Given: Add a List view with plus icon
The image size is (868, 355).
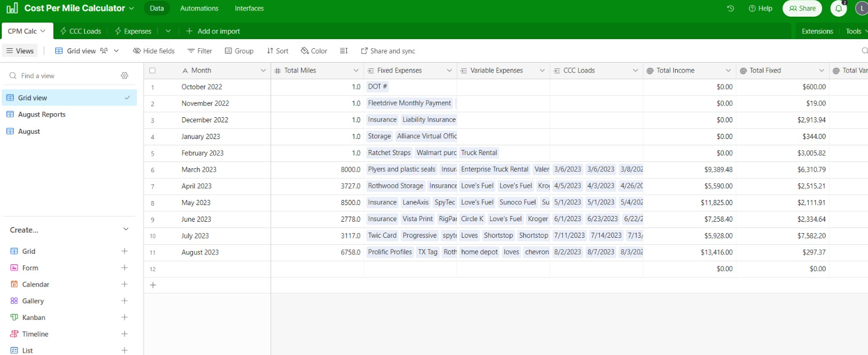Looking at the screenshot, I should point(124,350).
